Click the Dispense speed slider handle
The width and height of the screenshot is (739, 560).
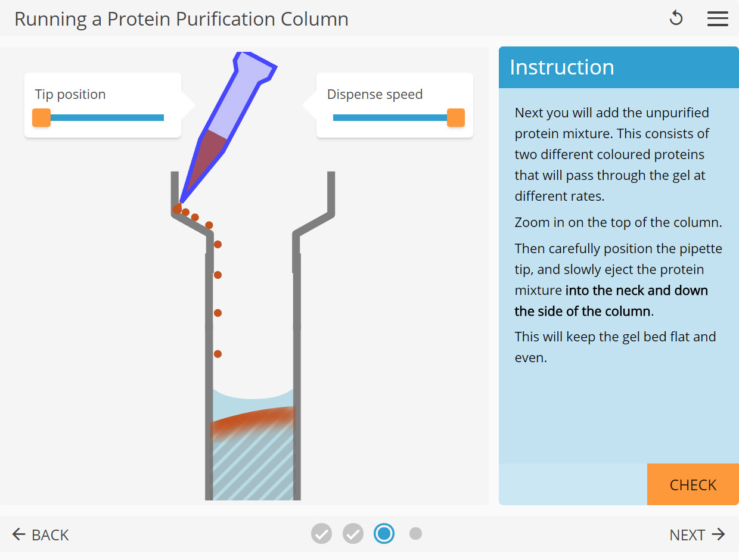pyautogui.click(x=455, y=117)
